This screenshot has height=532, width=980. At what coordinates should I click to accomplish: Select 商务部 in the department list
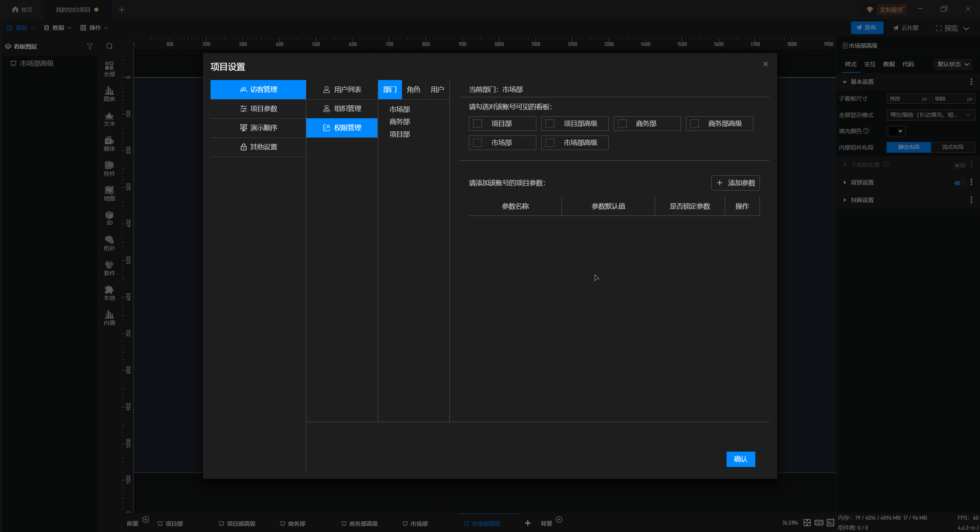coord(400,122)
